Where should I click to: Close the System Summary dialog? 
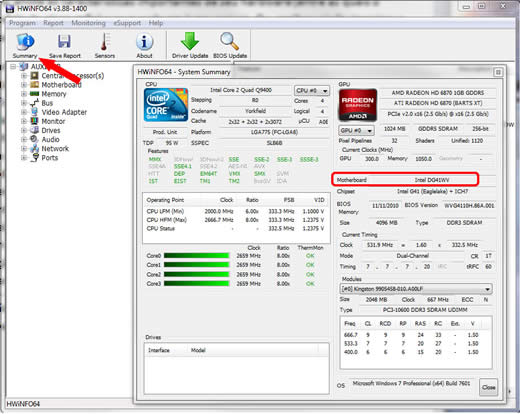pos(488,387)
